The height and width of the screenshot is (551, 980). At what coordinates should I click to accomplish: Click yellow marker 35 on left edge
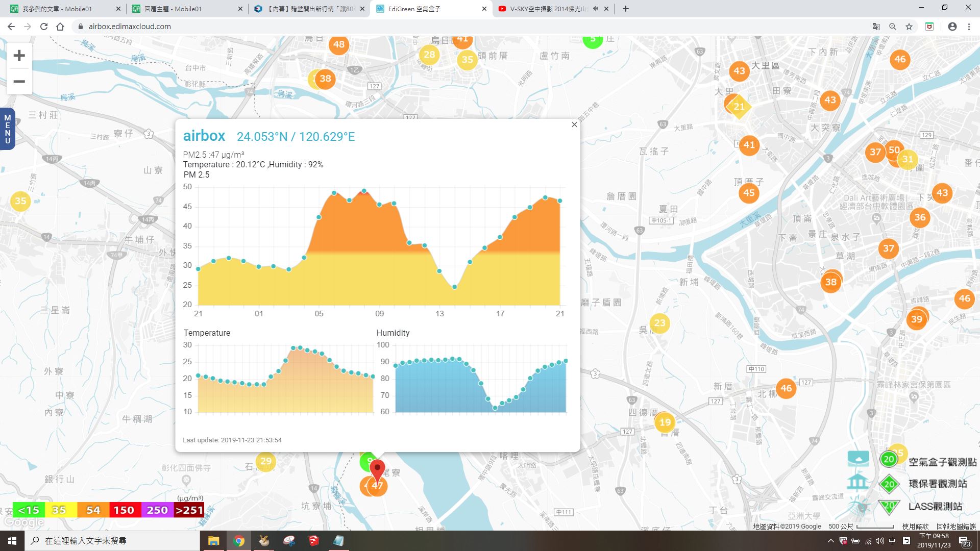[20, 201]
